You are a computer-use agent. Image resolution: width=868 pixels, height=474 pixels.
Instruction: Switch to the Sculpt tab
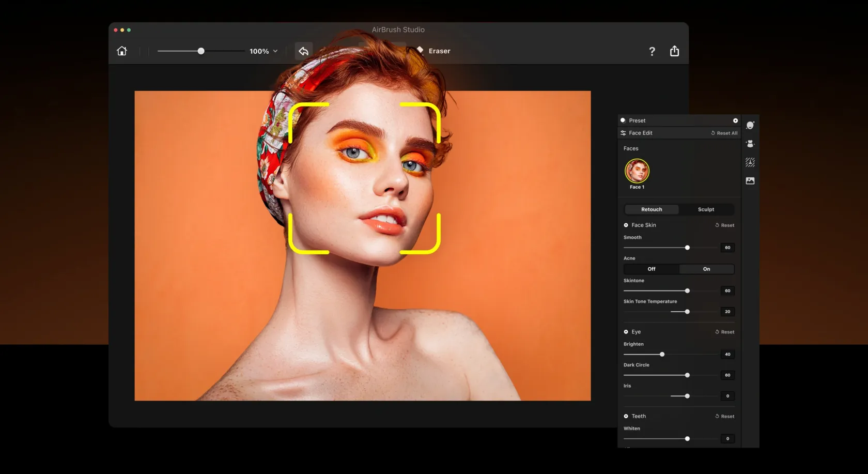point(706,209)
